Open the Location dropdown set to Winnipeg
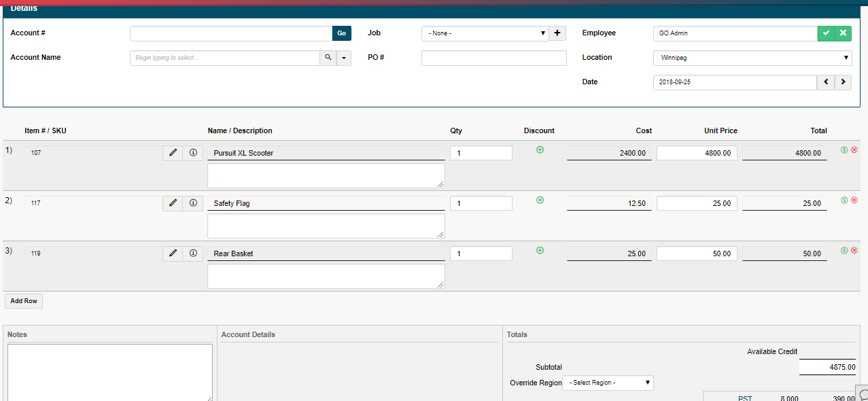The width and height of the screenshot is (868, 401). point(752,58)
